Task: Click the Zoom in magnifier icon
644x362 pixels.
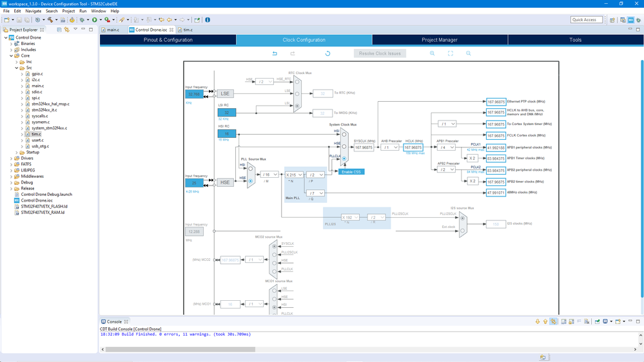Action: pos(432,53)
